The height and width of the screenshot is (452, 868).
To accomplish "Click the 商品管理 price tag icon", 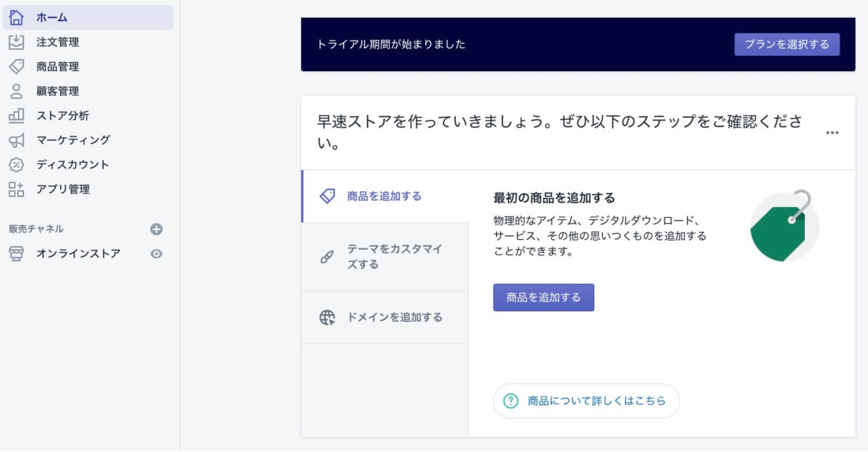I will (16, 67).
